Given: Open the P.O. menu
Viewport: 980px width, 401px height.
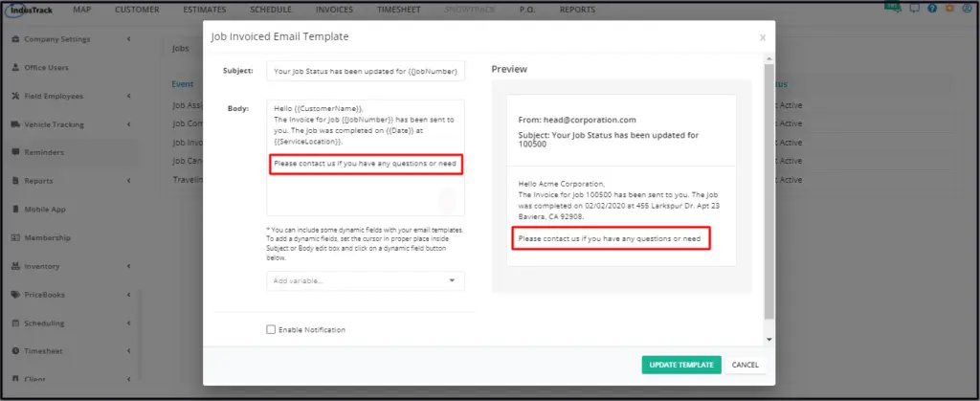Looking at the screenshot, I should (527, 10).
